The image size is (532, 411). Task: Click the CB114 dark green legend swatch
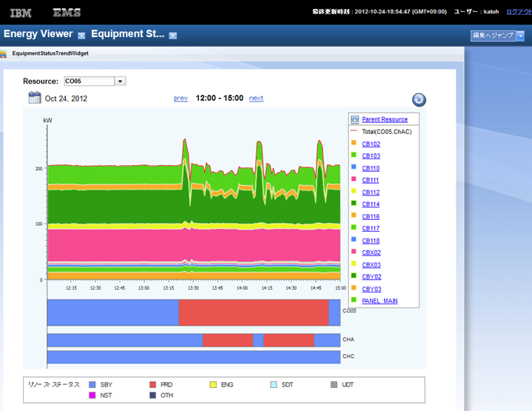[354, 203]
